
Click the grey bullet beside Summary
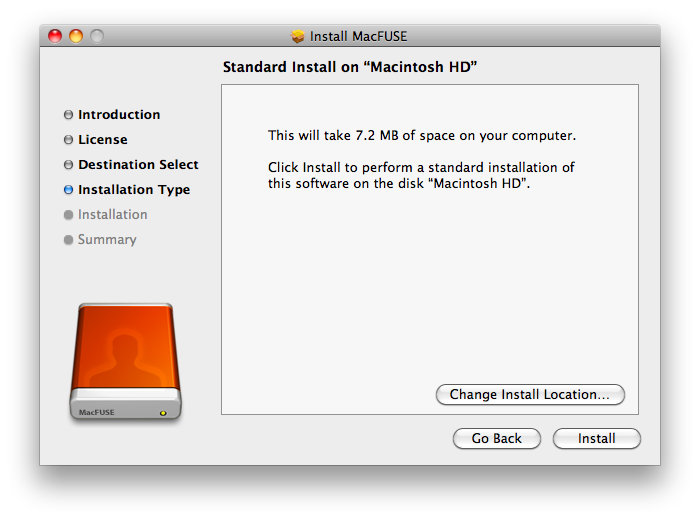coord(68,240)
